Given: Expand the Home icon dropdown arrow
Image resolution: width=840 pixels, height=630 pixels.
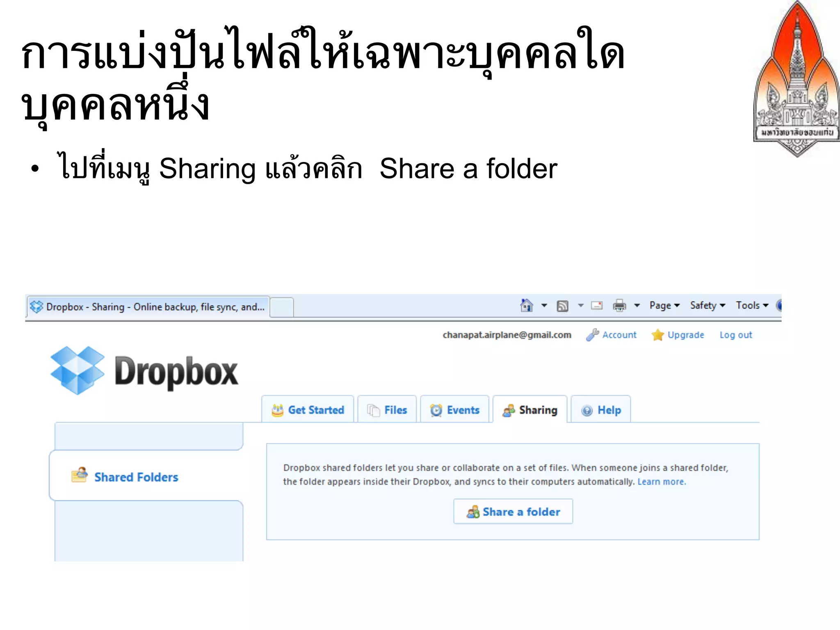Looking at the screenshot, I should (x=544, y=306).
